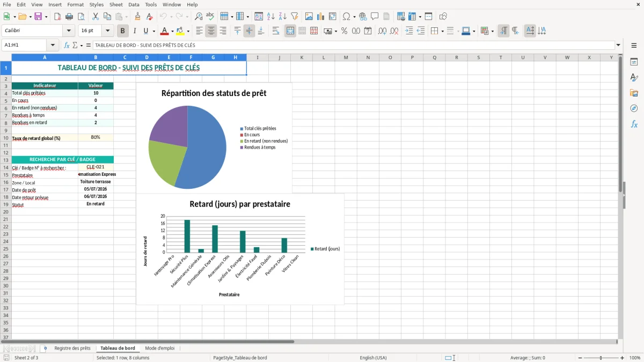Click the Save document icon
Screen dimensions: 644x362
click(38, 17)
